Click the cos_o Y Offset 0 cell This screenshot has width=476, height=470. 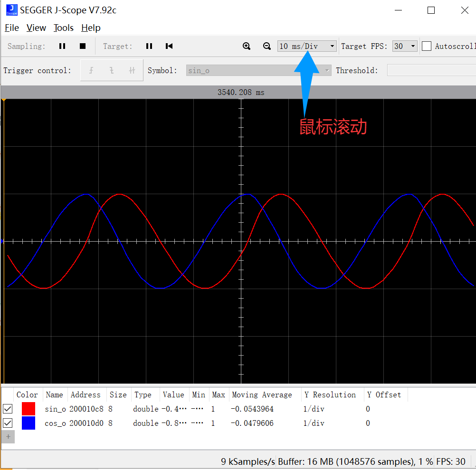pyautogui.click(x=368, y=423)
